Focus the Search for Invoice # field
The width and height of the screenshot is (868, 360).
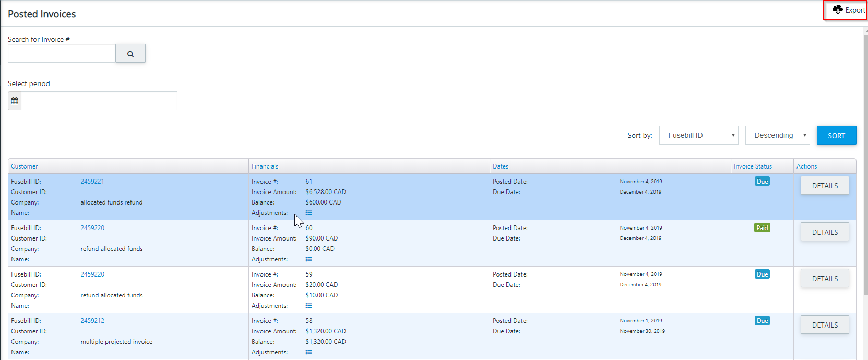click(62, 53)
